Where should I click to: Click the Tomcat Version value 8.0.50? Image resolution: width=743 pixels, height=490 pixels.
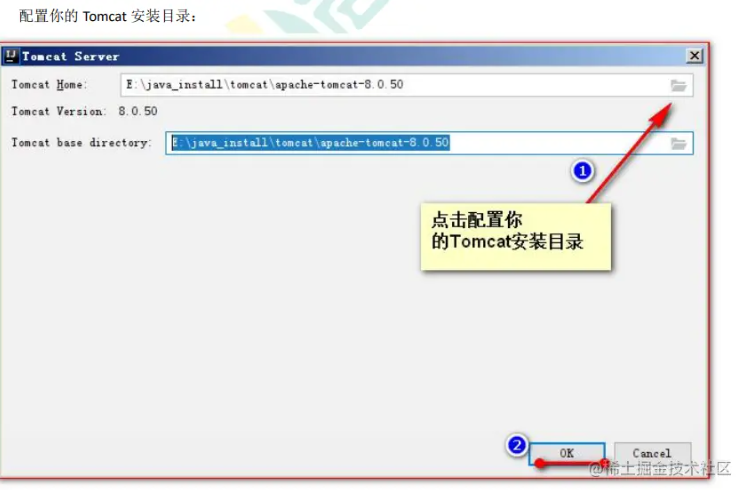click(138, 111)
